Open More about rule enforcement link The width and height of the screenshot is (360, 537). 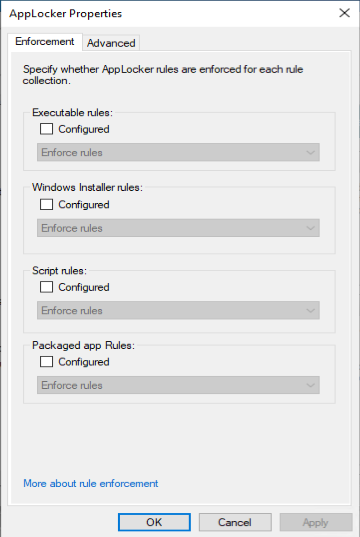(x=91, y=483)
